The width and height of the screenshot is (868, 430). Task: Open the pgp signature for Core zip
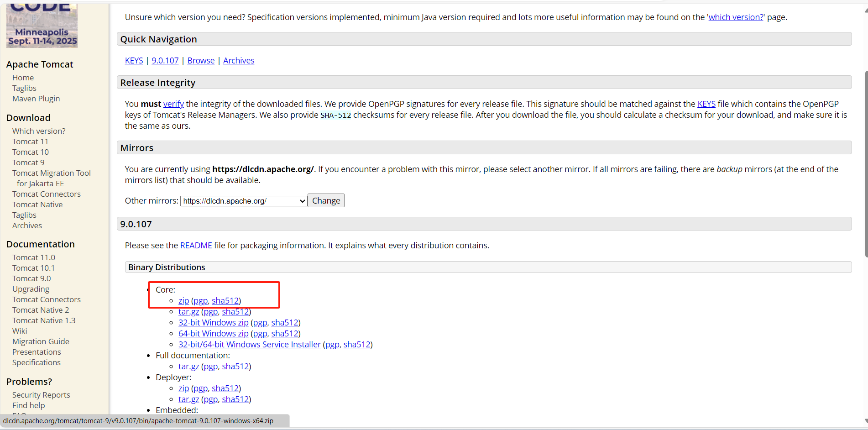(201, 300)
